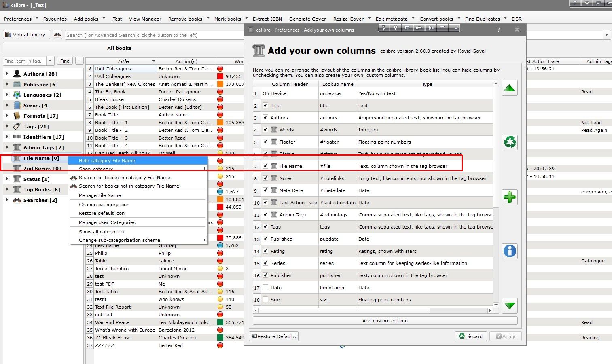Click the green square beside War and Peace
This screenshot has width=612, height=364.
coord(220,322)
